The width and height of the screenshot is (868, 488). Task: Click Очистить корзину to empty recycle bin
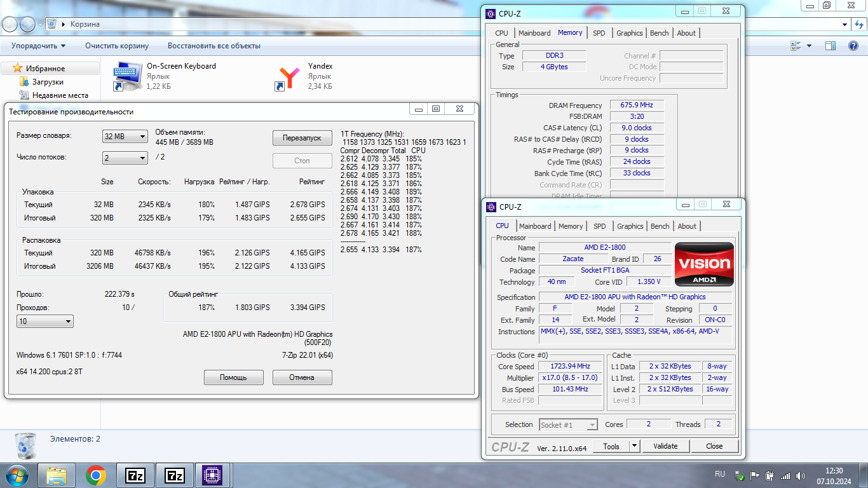(117, 46)
